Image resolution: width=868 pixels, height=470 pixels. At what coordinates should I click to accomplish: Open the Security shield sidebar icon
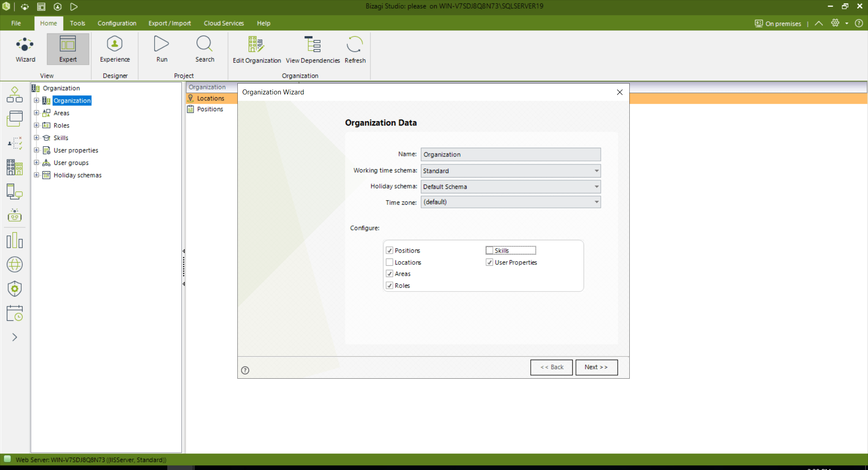pos(14,288)
